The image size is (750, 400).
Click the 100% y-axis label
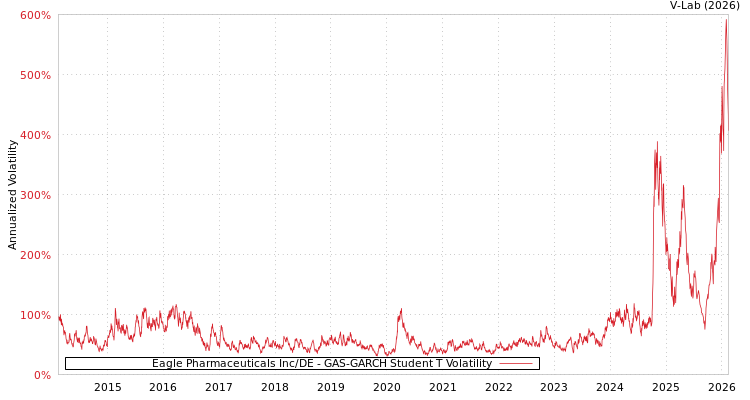(35, 315)
